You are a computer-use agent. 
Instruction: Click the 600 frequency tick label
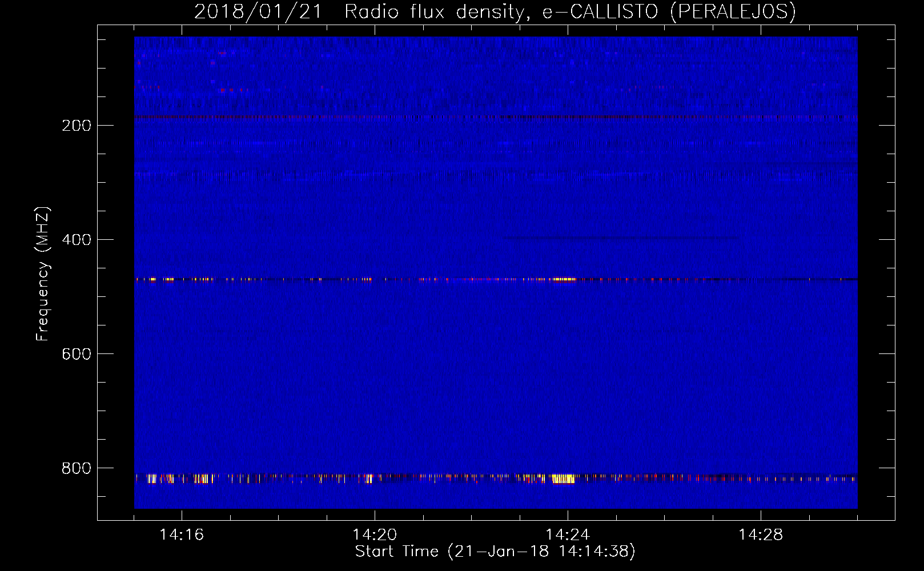click(77, 354)
